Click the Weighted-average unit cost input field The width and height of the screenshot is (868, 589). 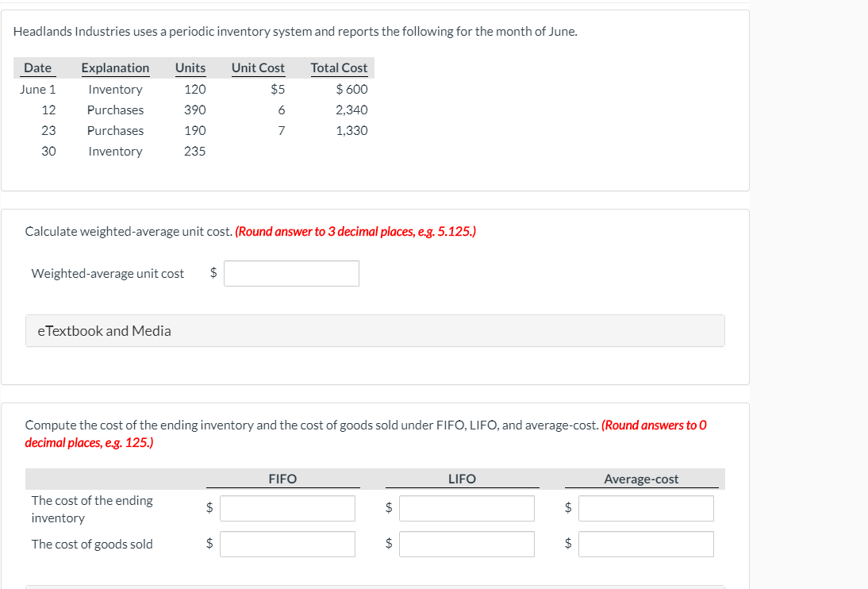[x=291, y=273]
